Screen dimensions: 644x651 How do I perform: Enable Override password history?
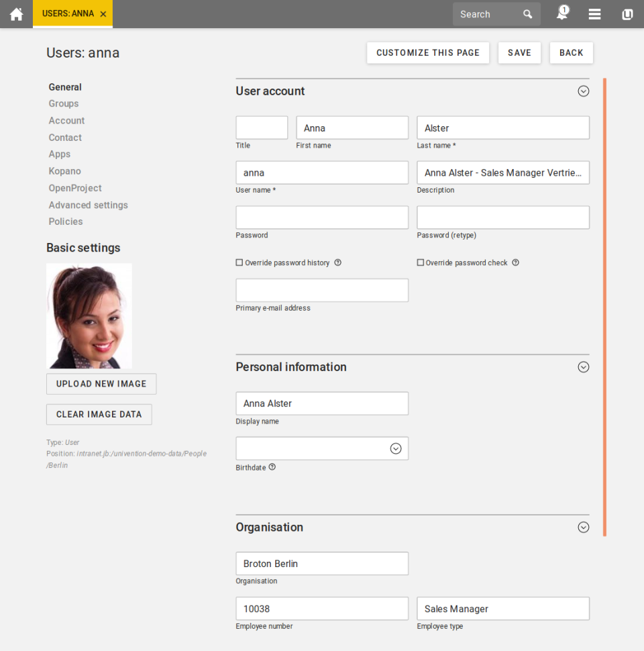coord(239,262)
